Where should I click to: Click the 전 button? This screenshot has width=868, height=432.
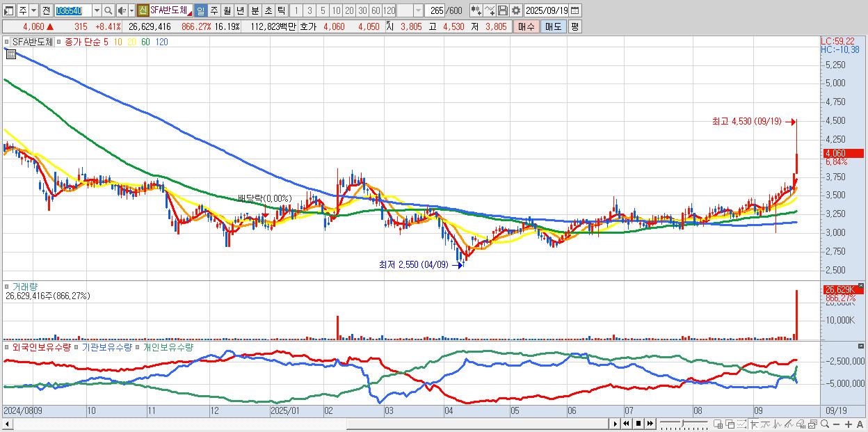click(x=47, y=10)
